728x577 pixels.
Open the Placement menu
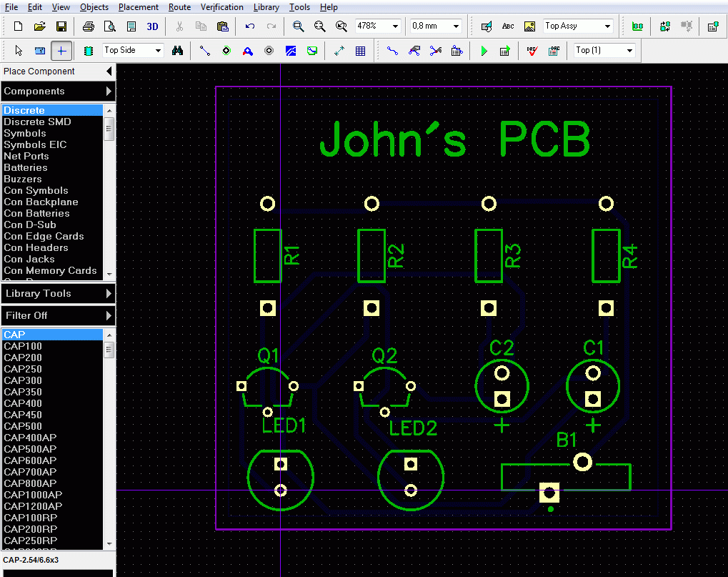coord(139,7)
